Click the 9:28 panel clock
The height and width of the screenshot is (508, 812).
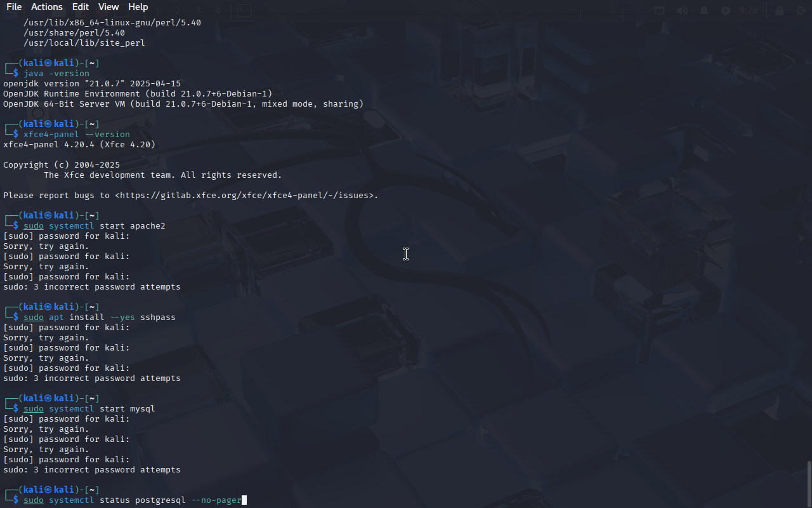(x=749, y=10)
